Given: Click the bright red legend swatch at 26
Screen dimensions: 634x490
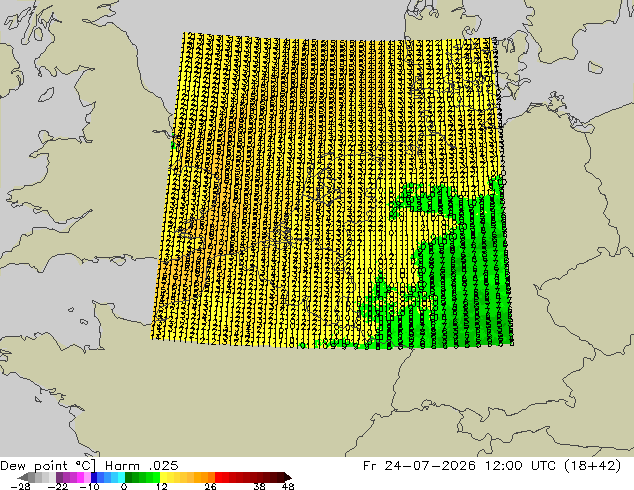Looking at the screenshot, I should click(x=218, y=477).
